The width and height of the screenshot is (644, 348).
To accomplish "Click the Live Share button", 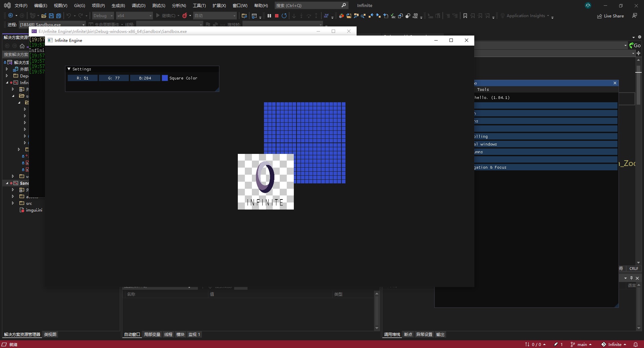I will pyautogui.click(x=610, y=16).
